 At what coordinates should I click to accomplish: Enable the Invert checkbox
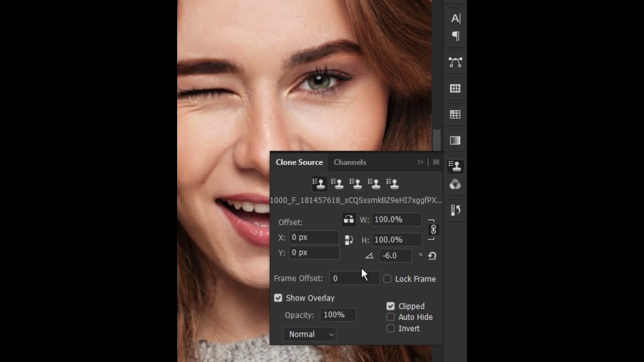[x=390, y=328]
